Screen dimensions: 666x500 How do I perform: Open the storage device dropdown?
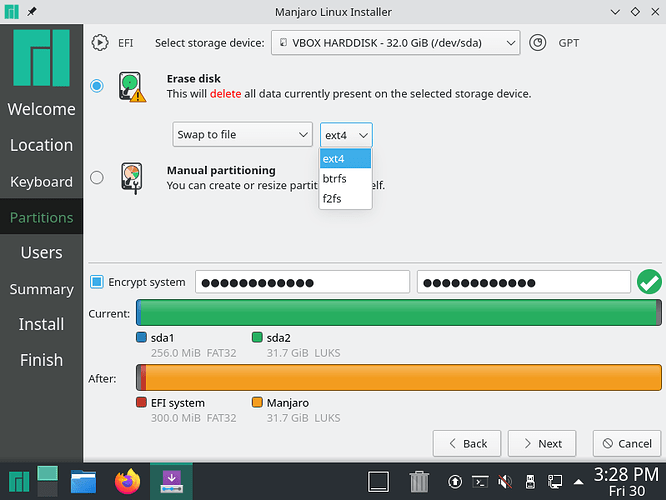click(395, 43)
